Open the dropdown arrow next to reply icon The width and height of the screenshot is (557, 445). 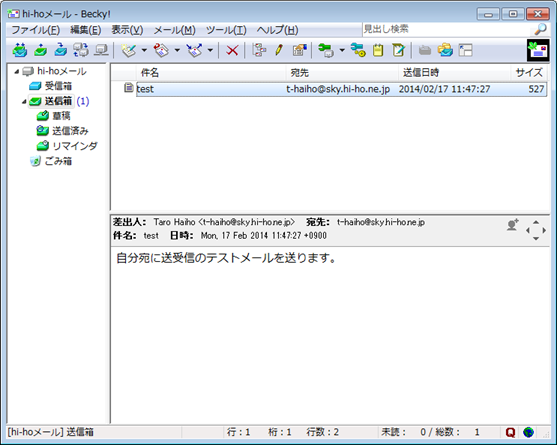(177, 50)
